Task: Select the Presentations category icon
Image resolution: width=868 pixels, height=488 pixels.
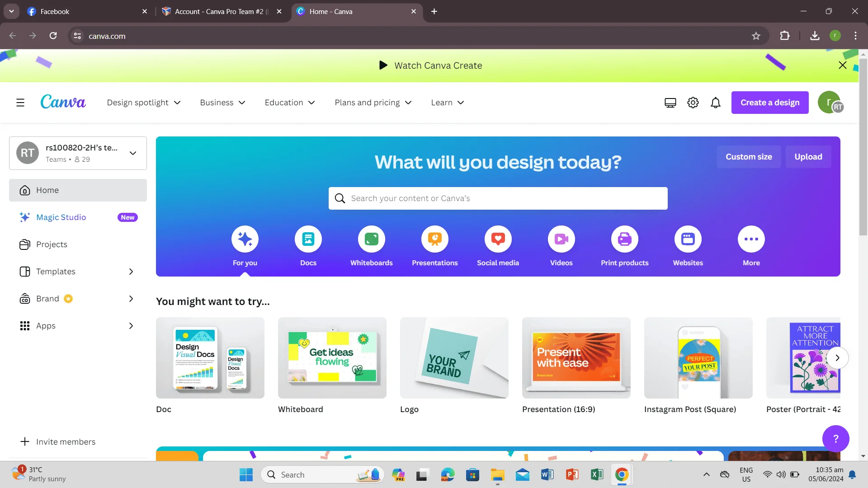Action: click(435, 239)
